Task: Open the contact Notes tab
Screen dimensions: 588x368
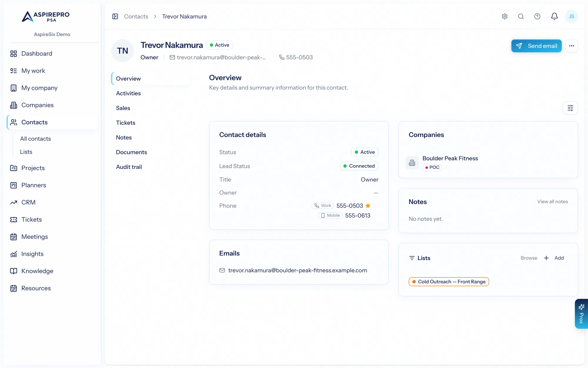Action: click(x=124, y=137)
